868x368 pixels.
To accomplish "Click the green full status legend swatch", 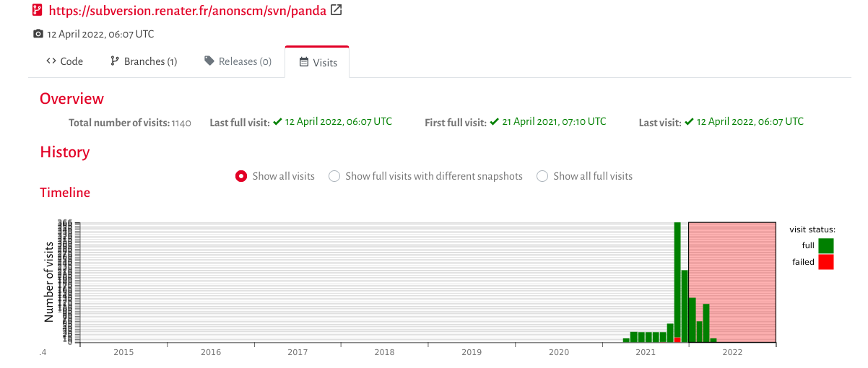I will [x=826, y=245].
